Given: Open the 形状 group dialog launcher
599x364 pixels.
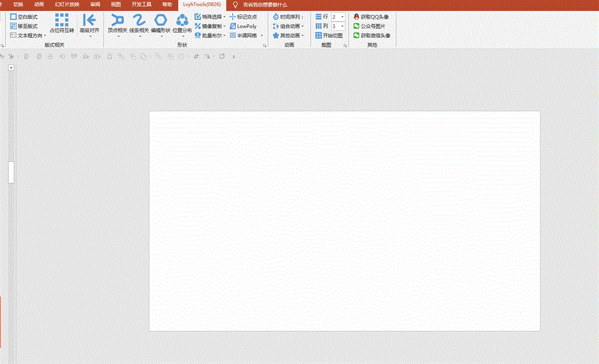Looking at the screenshot, I should point(264,45).
